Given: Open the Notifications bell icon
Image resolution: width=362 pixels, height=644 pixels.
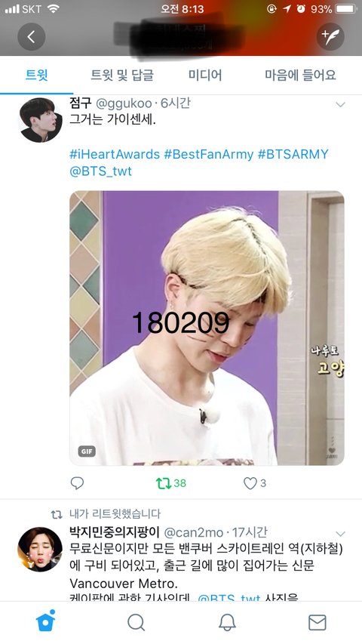Looking at the screenshot, I should pyautogui.click(x=227, y=623).
